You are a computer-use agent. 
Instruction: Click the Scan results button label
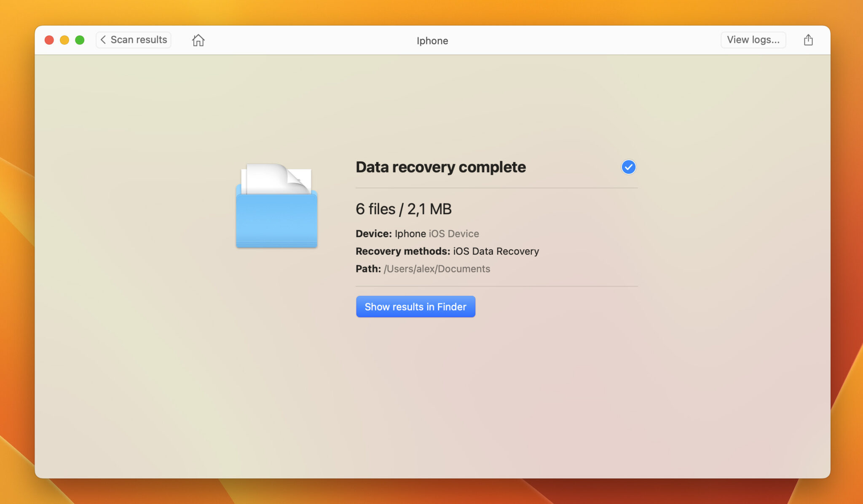[139, 40]
